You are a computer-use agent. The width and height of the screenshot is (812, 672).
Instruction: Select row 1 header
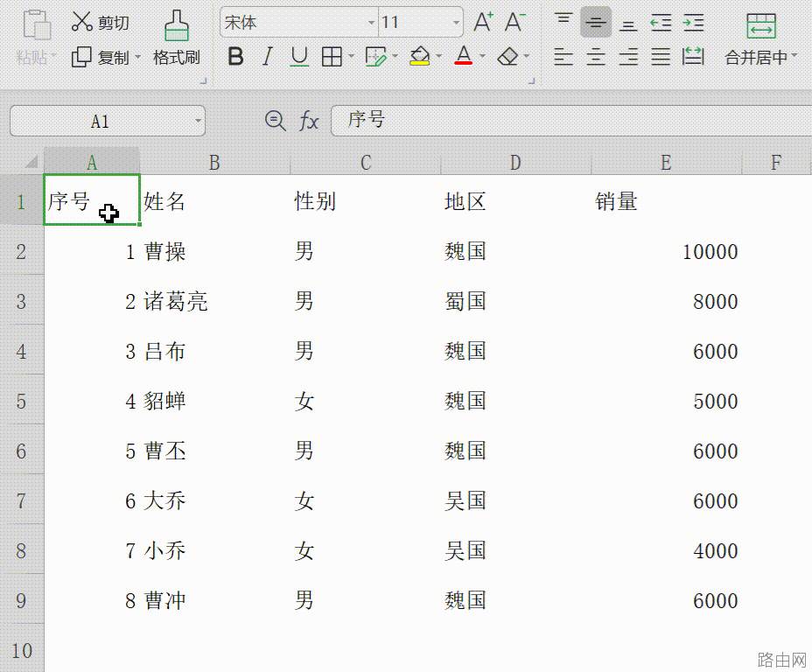(21, 201)
